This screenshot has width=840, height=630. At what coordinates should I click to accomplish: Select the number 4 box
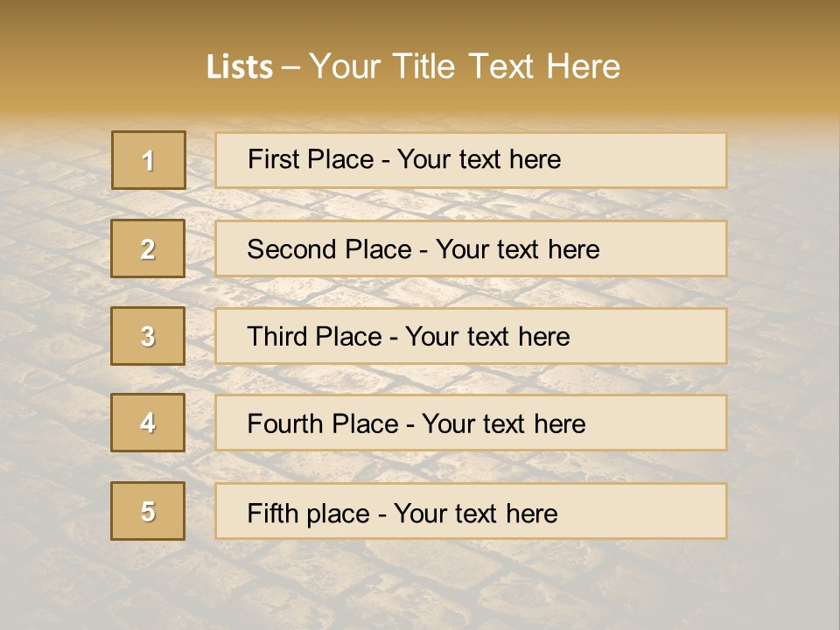coord(148,423)
